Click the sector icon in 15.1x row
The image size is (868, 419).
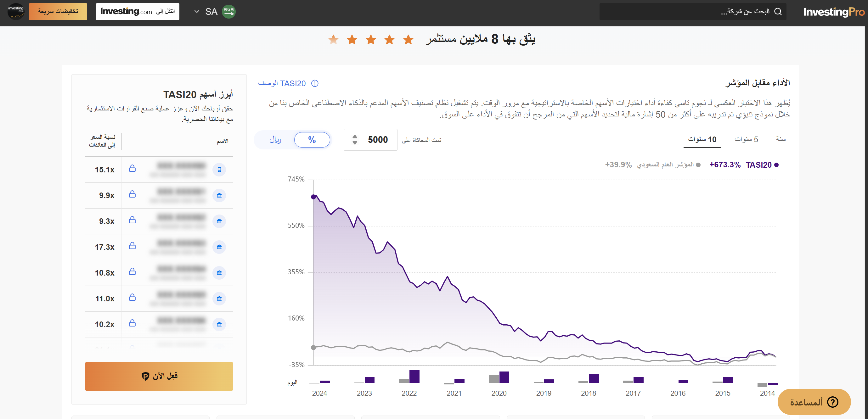(x=219, y=170)
